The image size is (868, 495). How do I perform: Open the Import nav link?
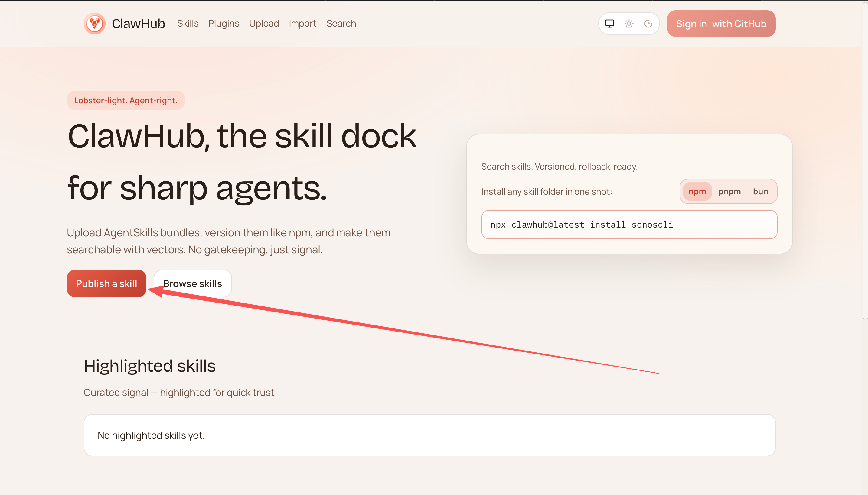point(302,24)
